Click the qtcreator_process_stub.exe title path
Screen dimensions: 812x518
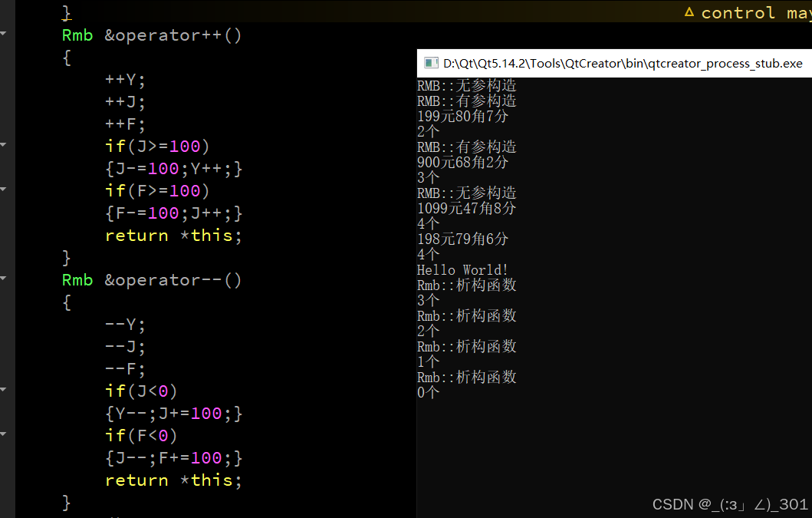623,63
